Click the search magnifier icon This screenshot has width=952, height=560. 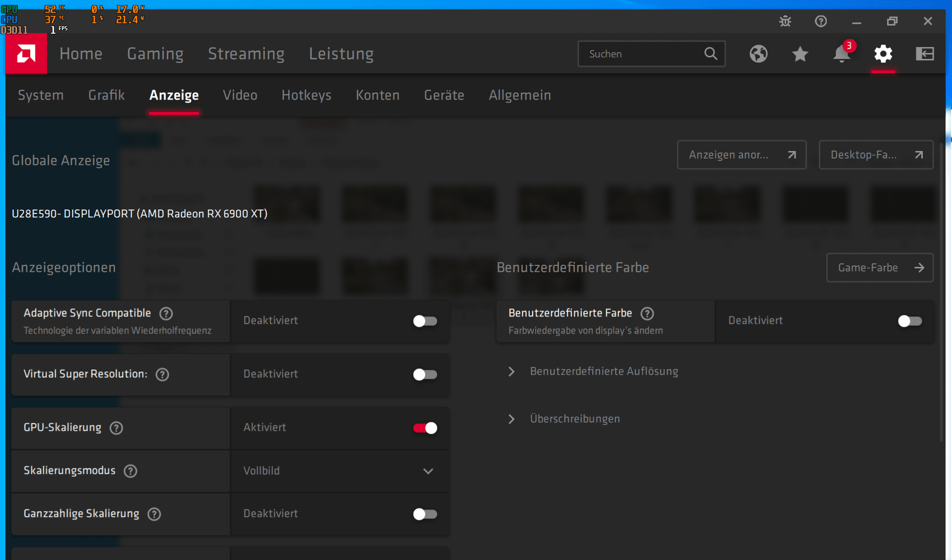coord(711,53)
